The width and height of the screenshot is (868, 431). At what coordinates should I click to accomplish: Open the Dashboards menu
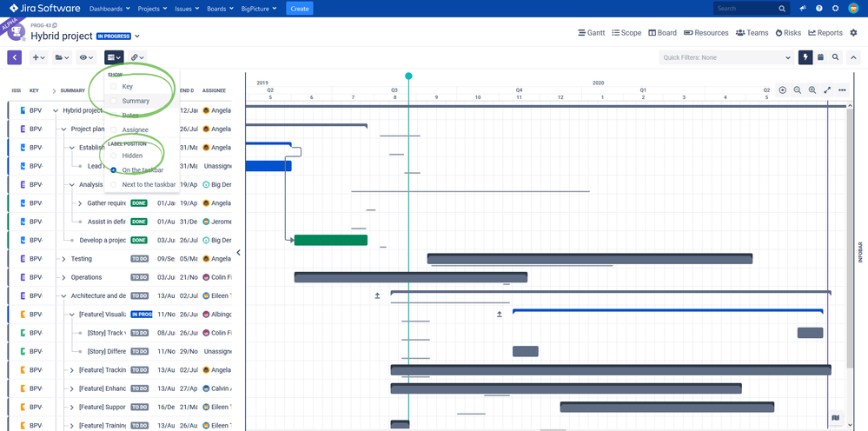[x=109, y=9]
